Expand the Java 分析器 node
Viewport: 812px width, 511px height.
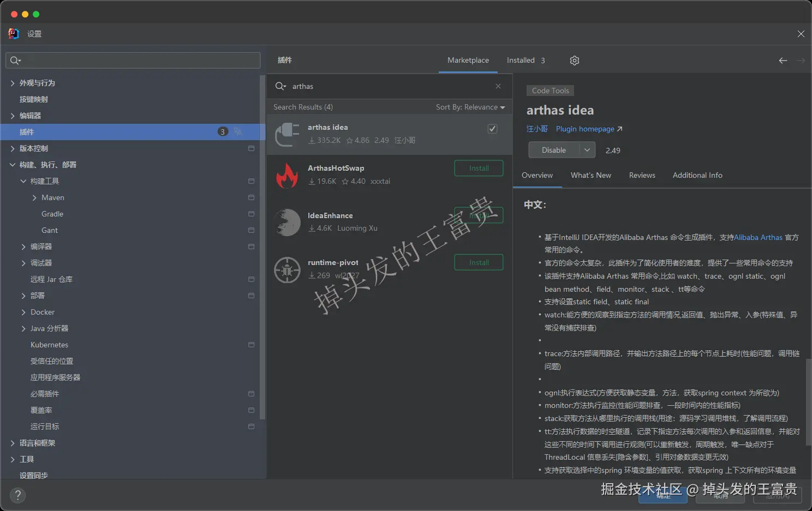click(x=23, y=328)
